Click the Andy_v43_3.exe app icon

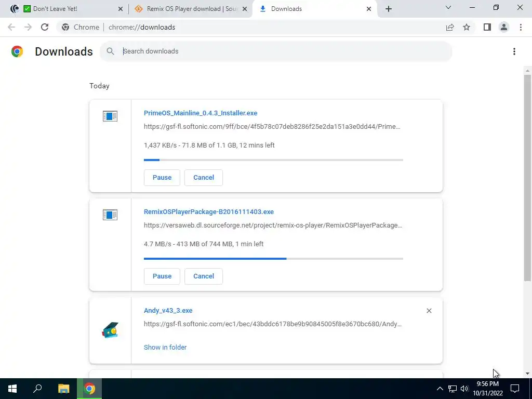[110, 330]
